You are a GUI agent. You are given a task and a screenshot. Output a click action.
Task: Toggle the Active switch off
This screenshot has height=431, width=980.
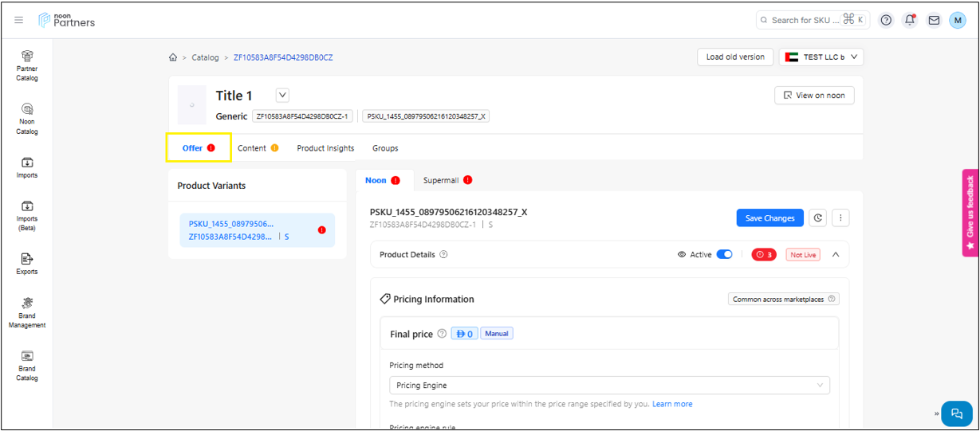(724, 255)
